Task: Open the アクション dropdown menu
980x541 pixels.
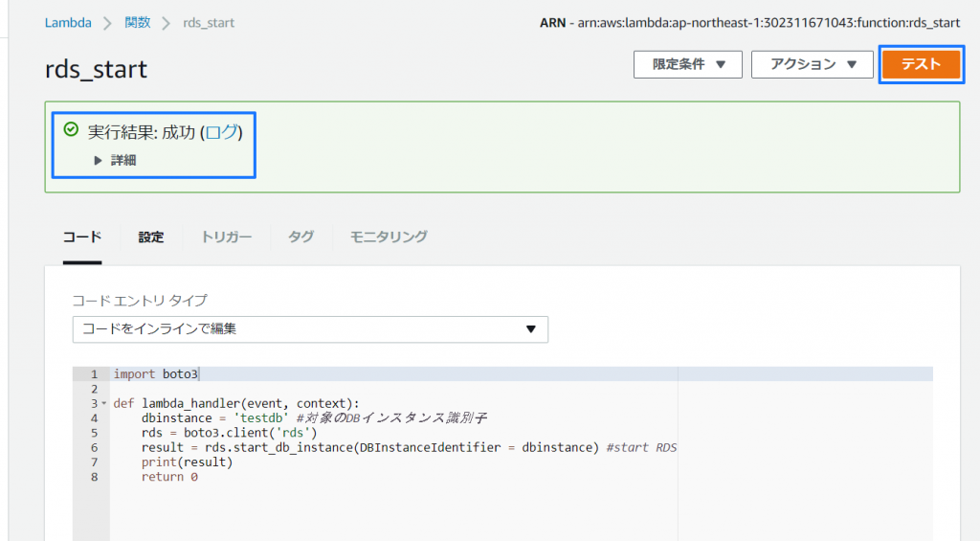Action: tap(812, 64)
